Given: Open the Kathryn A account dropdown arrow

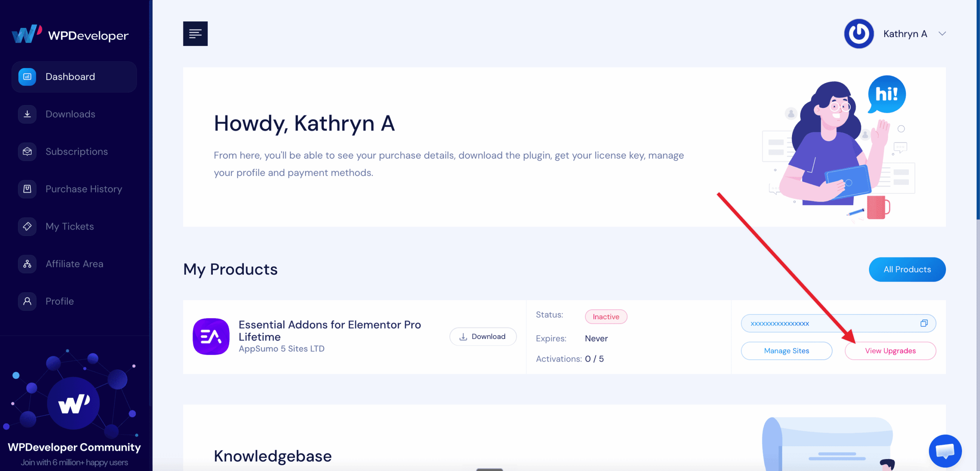Looking at the screenshot, I should (x=942, y=34).
